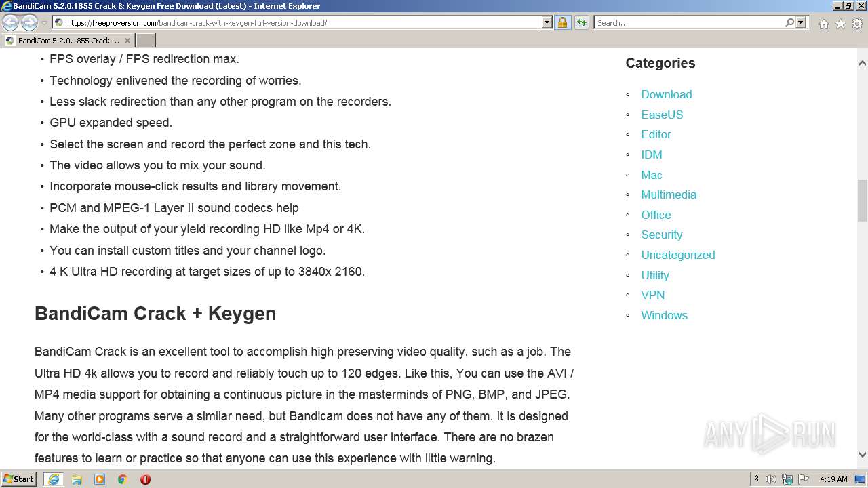Viewport: 868px width, 488px height.
Task: Click the network tray icon
Action: (x=787, y=479)
